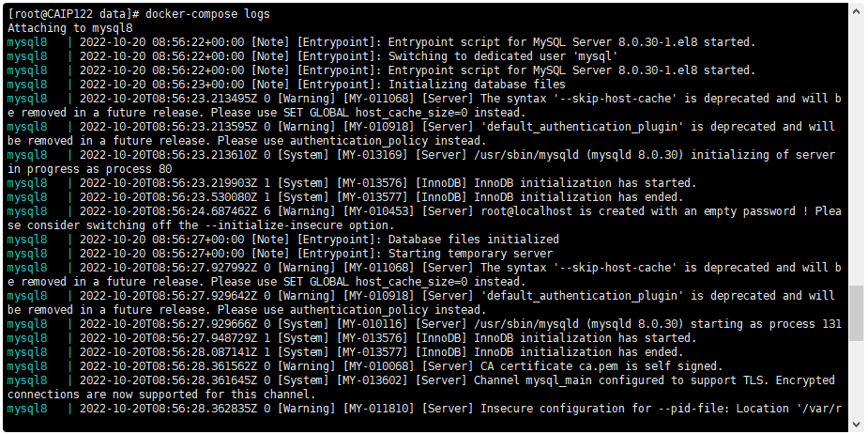Click the 'Starting temporary server' log message
This screenshot has height=434, width=868.
[470, 254]
